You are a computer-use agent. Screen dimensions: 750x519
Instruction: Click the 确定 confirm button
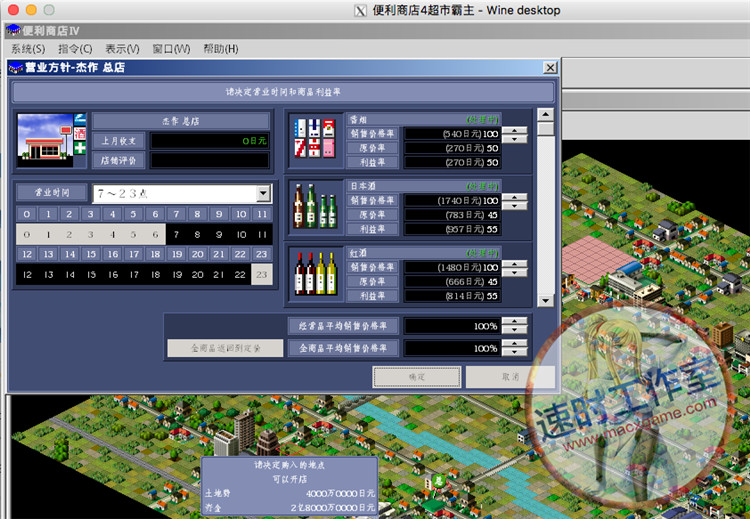pos(417,377)
